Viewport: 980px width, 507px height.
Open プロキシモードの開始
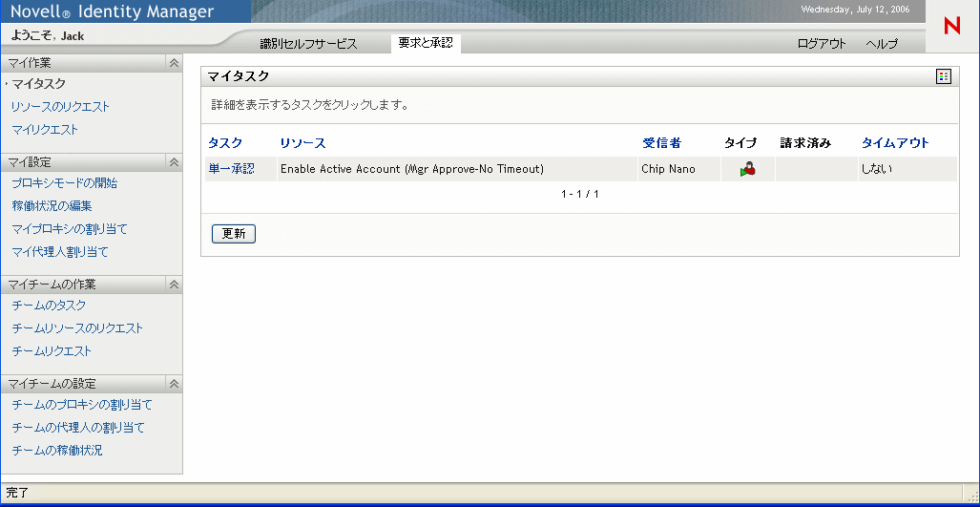[x=64, y=183]
